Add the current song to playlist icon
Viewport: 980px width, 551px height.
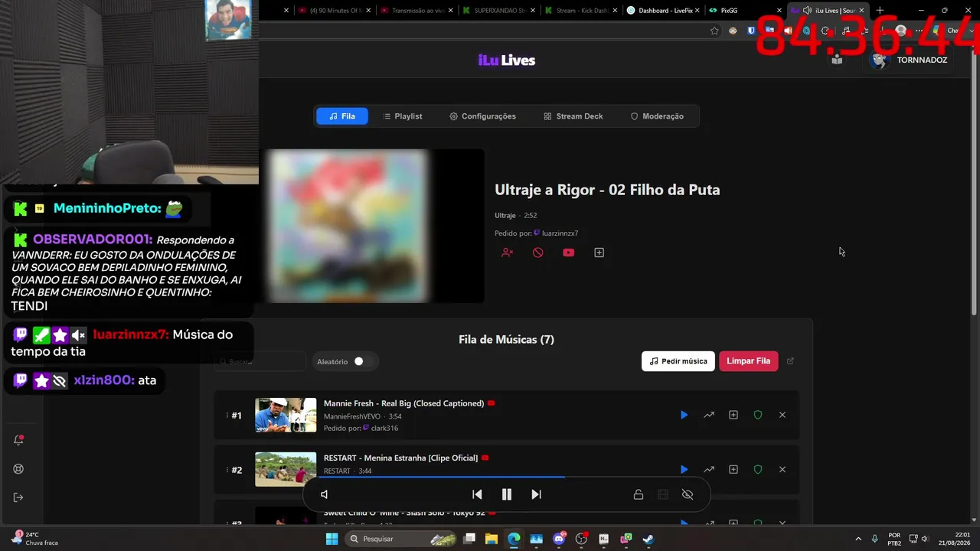599,253
